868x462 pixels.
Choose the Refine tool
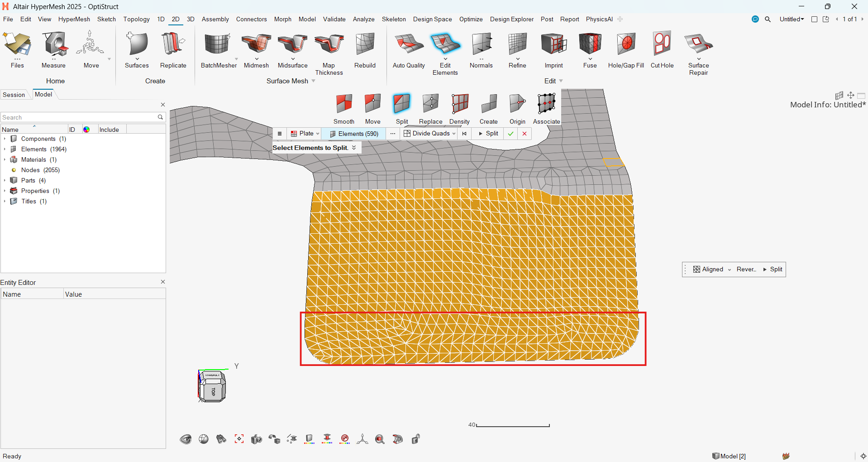coord(517,50)
